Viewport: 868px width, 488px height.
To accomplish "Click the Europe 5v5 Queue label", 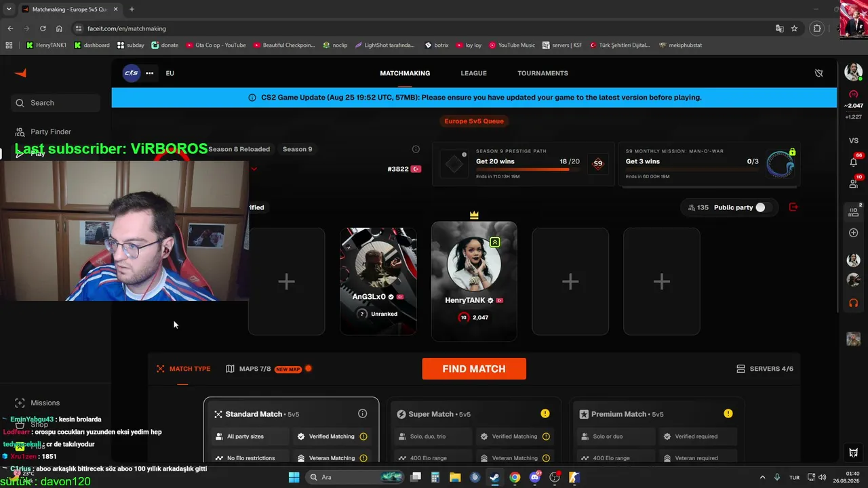I will pos(474,121).
